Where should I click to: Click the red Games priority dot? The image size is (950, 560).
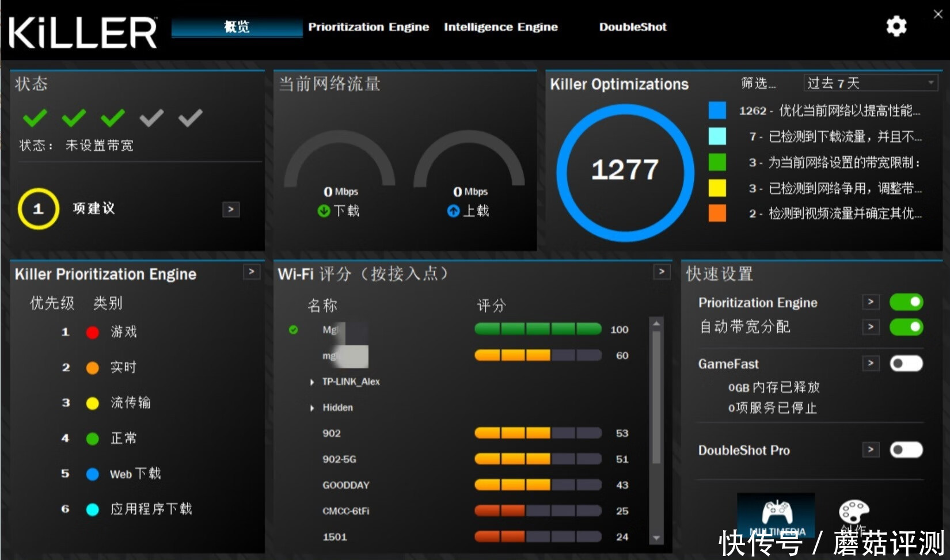pos(92,332)
